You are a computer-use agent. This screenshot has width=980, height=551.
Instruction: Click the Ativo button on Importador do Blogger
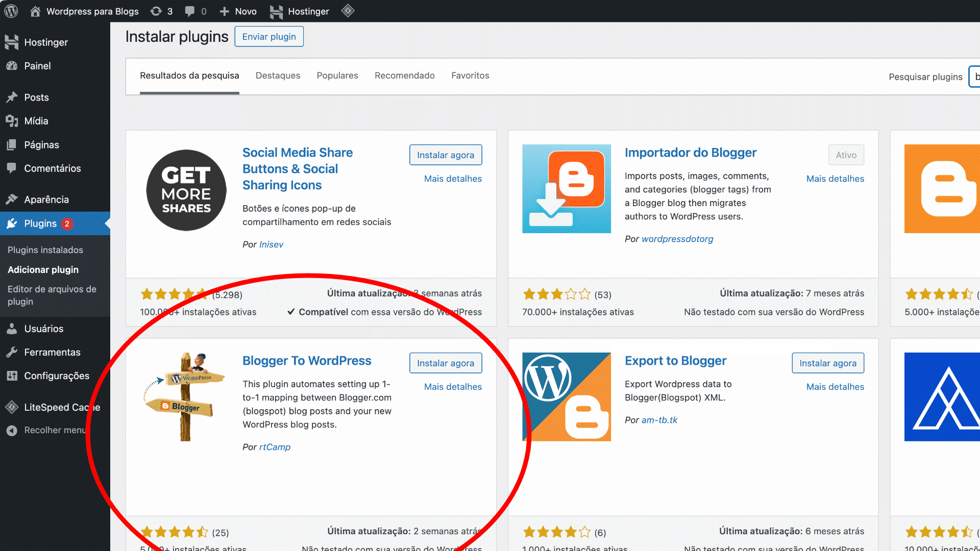click(846, 155)
